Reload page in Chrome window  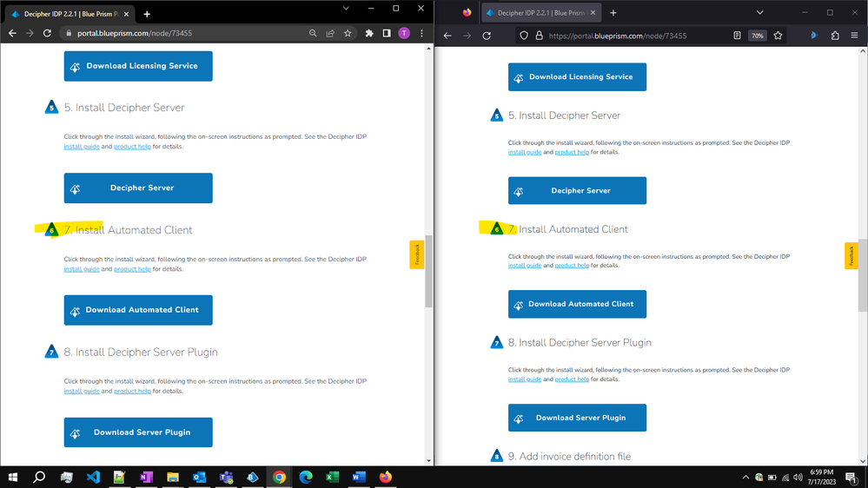coord(47,33)
